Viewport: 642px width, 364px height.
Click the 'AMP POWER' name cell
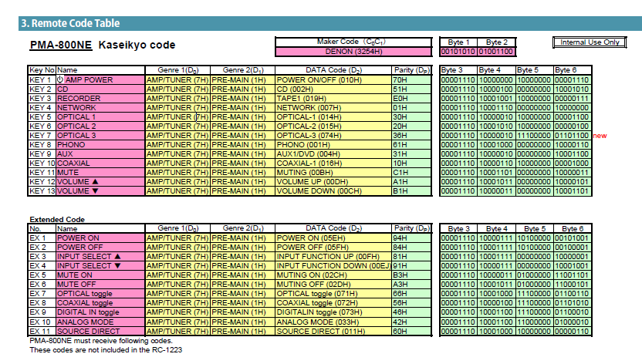tap(100, 79)
